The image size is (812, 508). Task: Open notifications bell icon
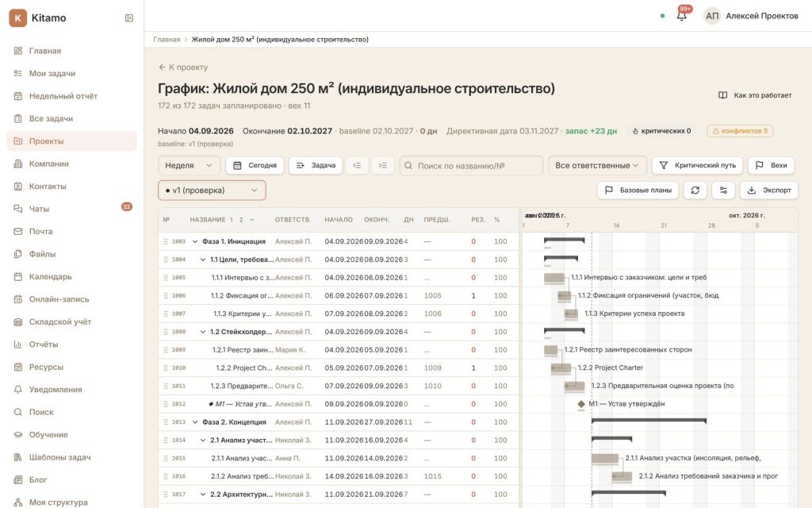[681, 16]
